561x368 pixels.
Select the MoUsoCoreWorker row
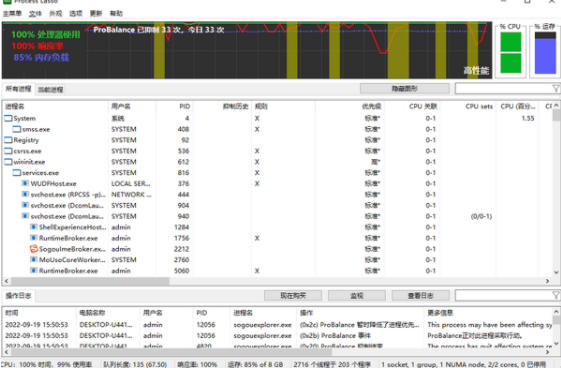pyautogui.click(x=277, y=260)
